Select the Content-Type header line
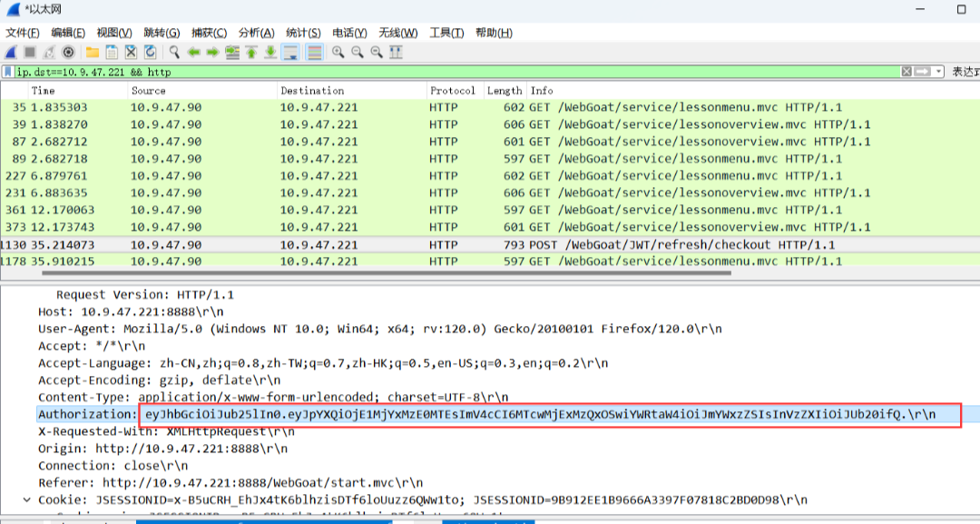980x524 pixels. (273, 397)
